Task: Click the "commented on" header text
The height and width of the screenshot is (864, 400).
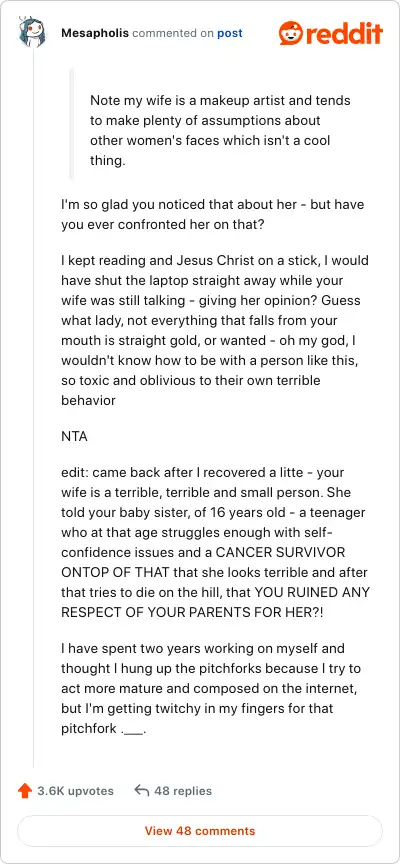Action: 173,34
